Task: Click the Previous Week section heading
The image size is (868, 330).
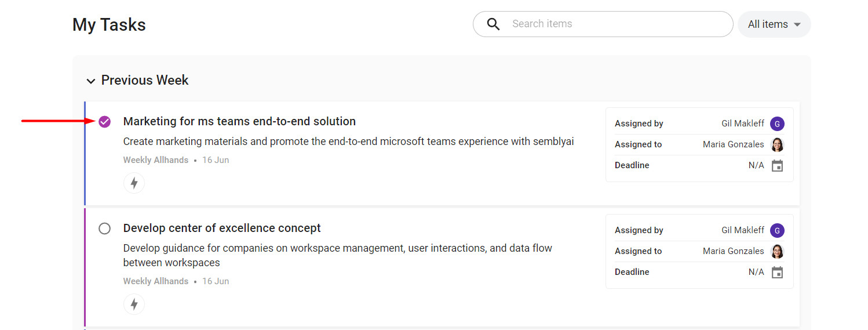Action: click(x=145, y=80)
